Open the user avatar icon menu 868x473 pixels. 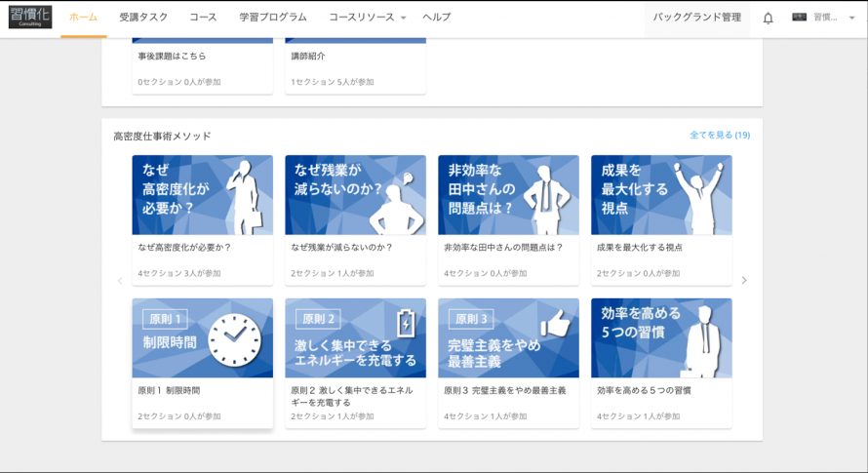(x=799, y=18)
